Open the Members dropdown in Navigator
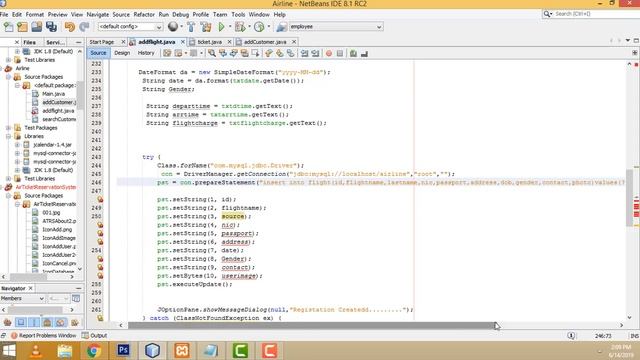640x360 pixels. (x=22, y=298)
